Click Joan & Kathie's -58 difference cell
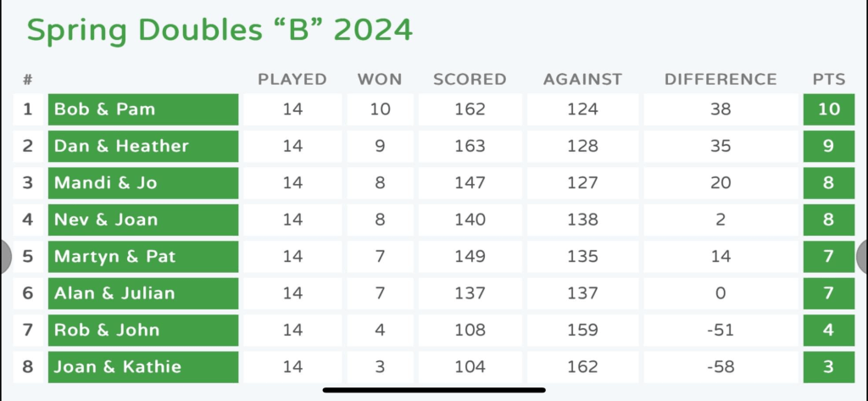The width and height of the screenshot is (868, 401). click(721, 367)
